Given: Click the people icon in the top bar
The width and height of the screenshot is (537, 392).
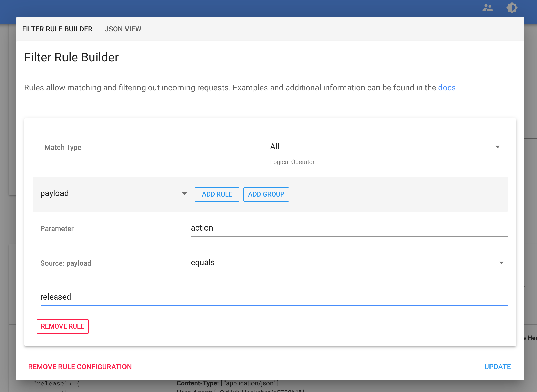Looking at the screenshot, I should (x=487, y=8).
